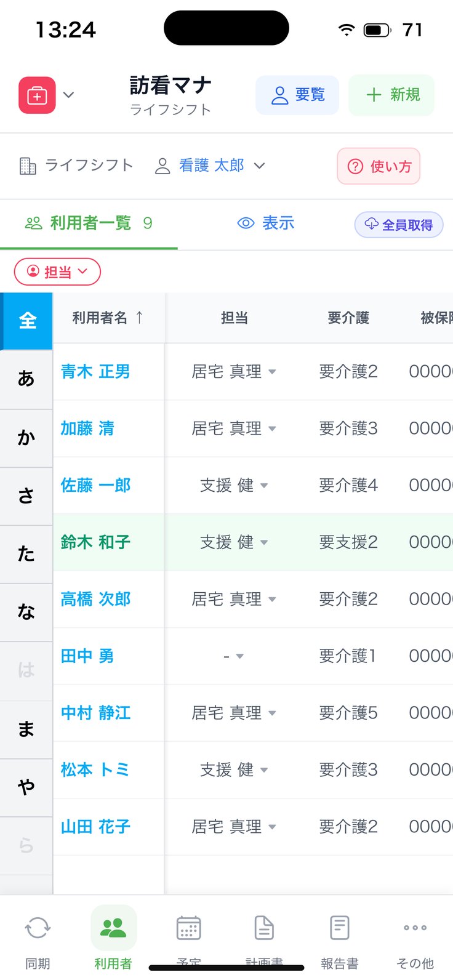453x980 pixels.
Task: Filter the list by や row
Action: click(26, 787)
